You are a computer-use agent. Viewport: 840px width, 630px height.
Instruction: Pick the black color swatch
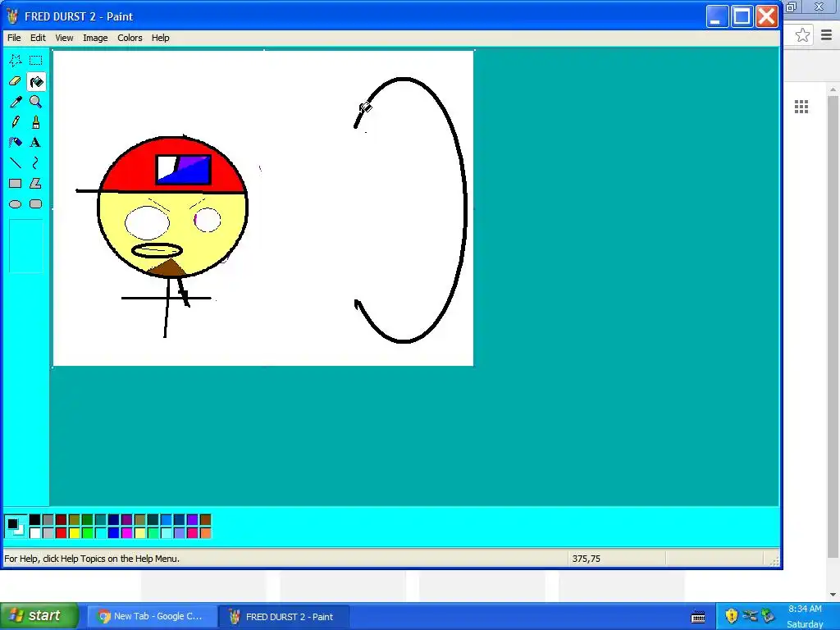click(34, 519)
